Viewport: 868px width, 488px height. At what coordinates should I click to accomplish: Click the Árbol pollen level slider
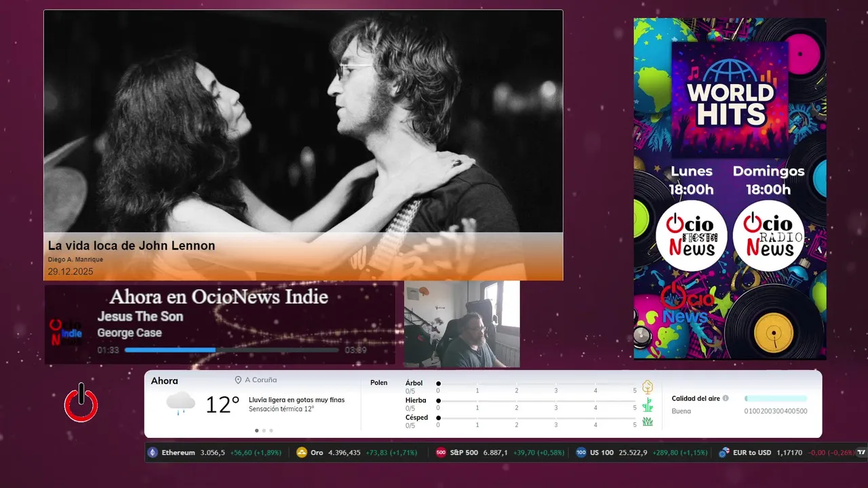coord(536,384)
